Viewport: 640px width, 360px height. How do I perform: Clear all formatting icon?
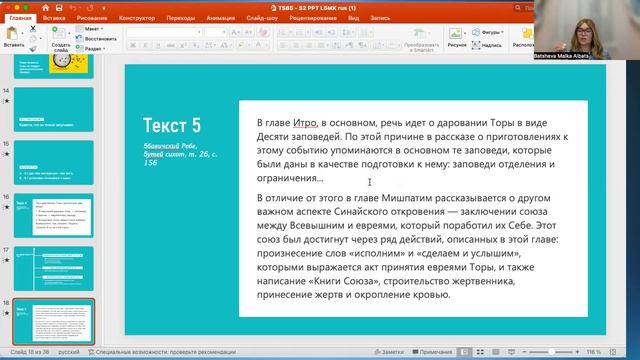[x=263, y=32]
